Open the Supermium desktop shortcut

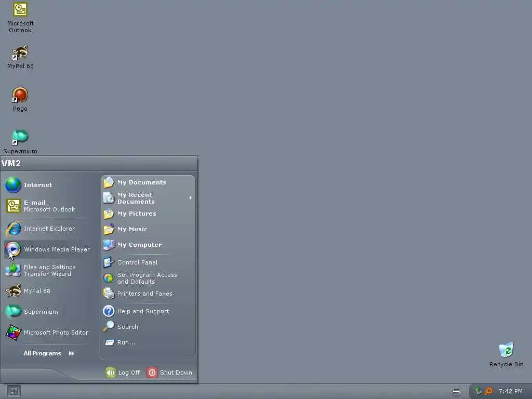click(20, 142)
